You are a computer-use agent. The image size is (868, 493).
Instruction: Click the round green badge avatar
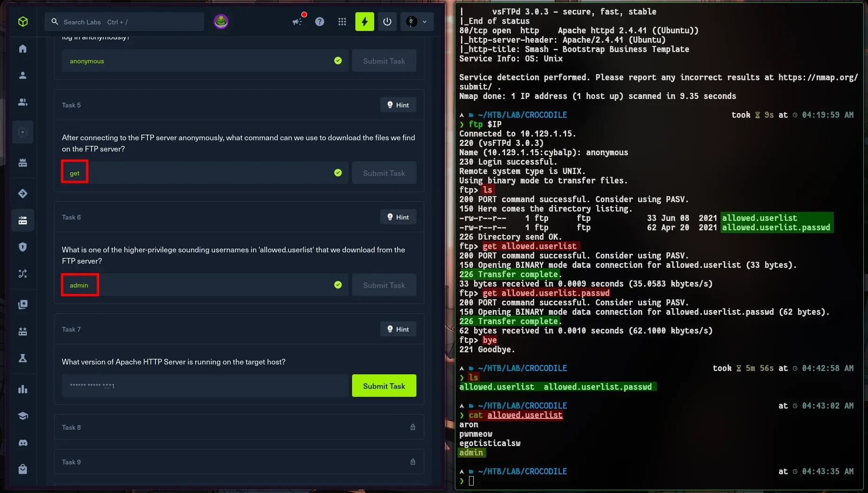pyautogui.click(x=221, y=22)
